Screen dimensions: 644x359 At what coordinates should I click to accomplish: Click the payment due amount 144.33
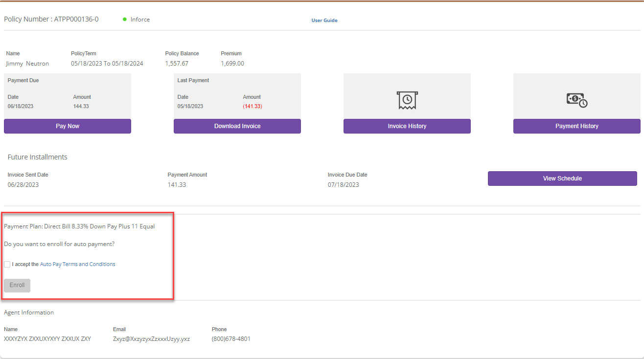click(x=81, y=106)
